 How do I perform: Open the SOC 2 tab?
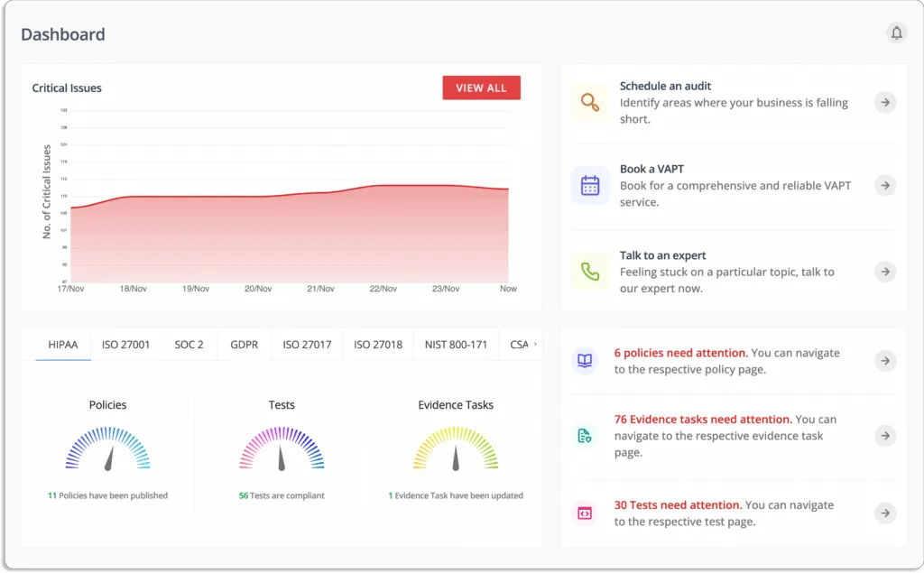tap(189, 344)
